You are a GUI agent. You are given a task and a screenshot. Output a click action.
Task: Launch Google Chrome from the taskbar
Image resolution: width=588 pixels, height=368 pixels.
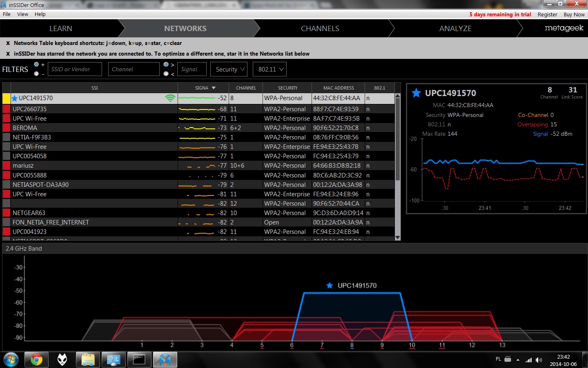click(x=36, y=360)
